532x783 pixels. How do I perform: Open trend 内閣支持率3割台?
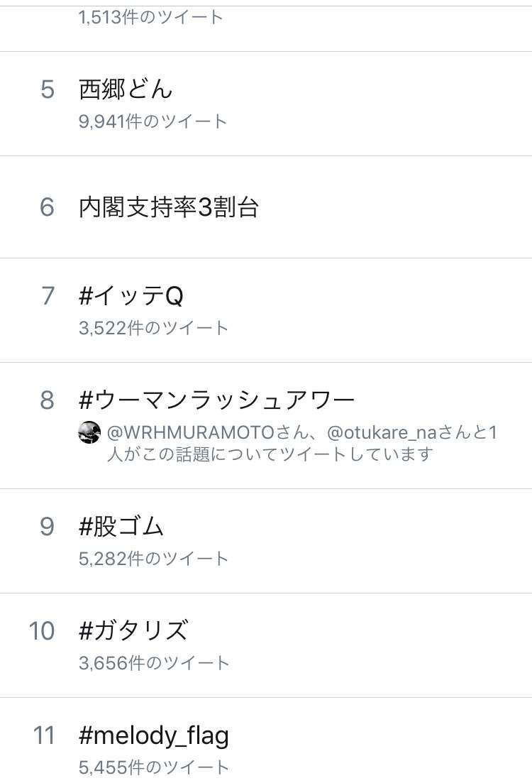click(169, 207)
